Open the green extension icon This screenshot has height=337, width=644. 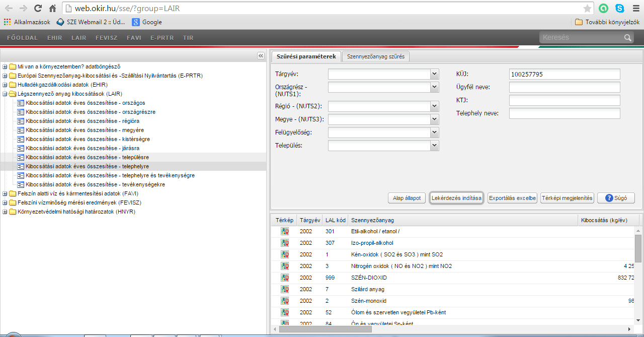(603, 9)
